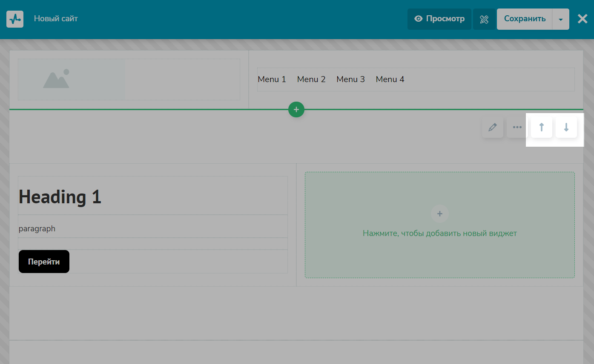Select the paragraph text block

37,229
